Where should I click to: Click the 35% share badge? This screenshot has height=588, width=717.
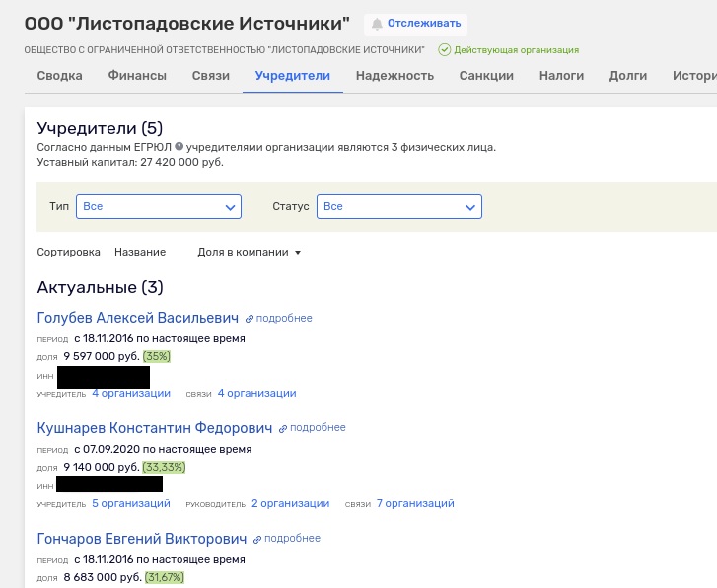click(157, 356)
